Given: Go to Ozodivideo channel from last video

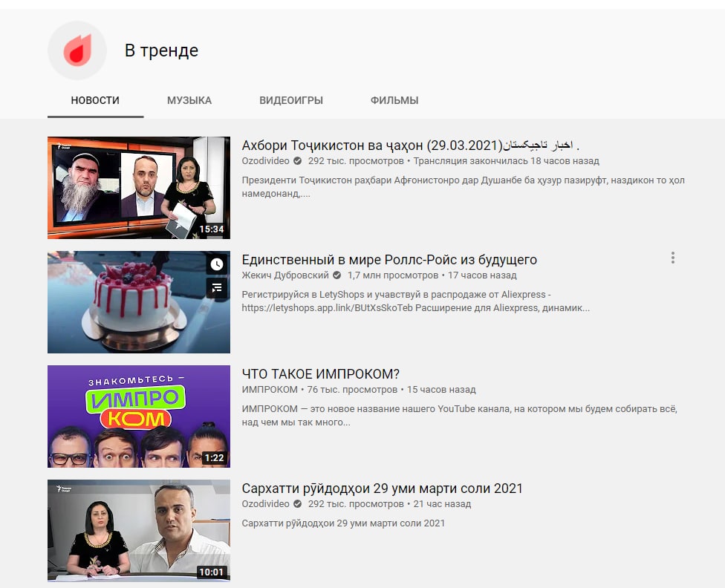Looking at the screenshot, I should click(x=265, y=504).
